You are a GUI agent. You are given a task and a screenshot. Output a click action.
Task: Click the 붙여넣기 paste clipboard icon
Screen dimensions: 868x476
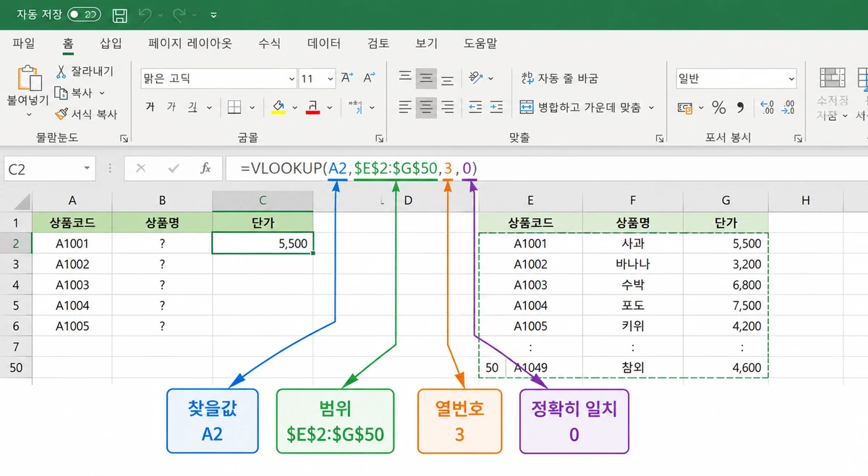point(29,78)
